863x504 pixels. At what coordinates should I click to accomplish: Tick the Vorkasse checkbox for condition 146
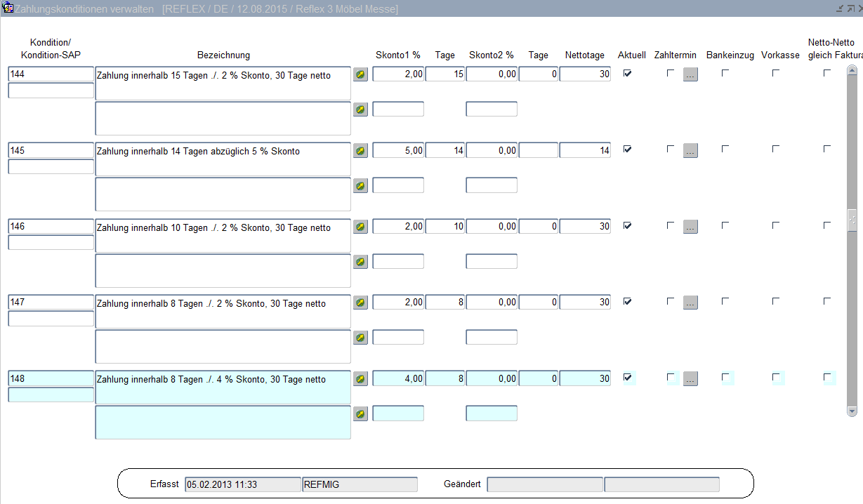(776, 225)
